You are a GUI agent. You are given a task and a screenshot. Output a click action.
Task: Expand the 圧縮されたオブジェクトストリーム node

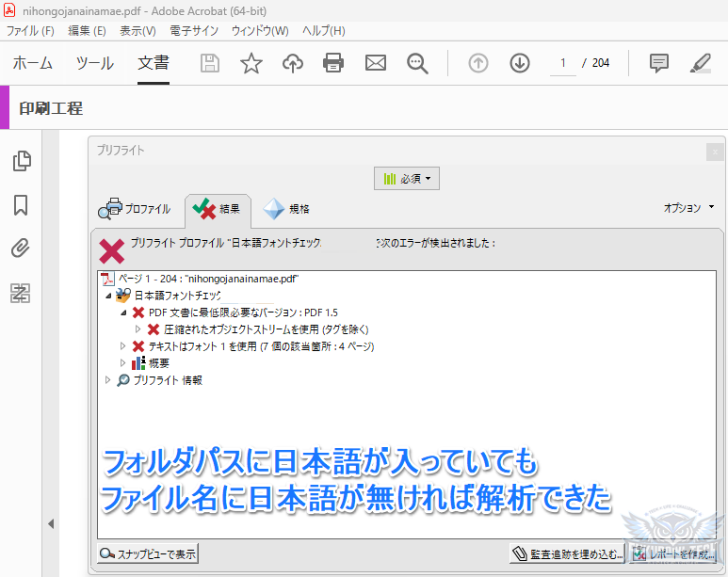[x=138, y=329]
